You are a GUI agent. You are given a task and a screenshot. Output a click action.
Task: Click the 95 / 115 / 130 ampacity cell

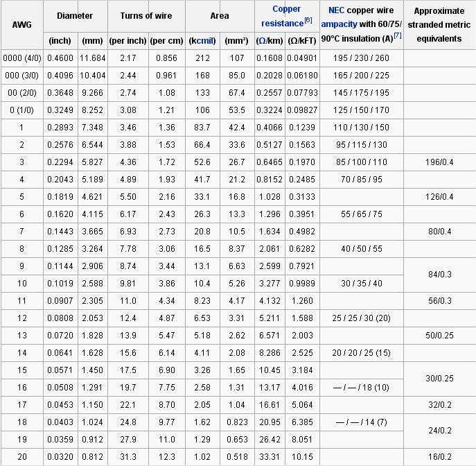(361, 145)
